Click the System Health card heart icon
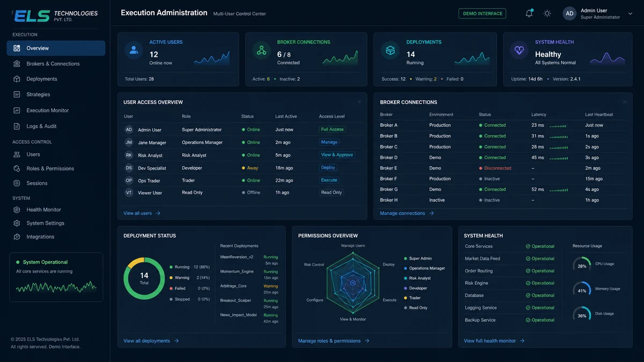This screenshot has width=644, height=362. tap(519, 50)
